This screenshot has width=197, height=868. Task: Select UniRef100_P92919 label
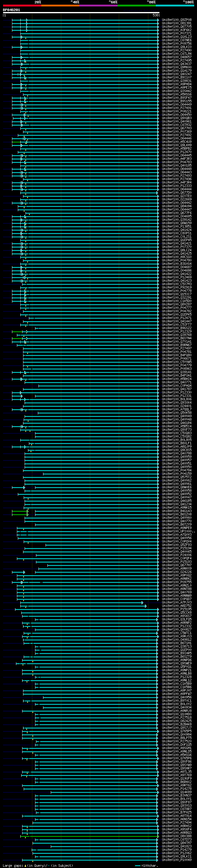(x=176, y=287)
